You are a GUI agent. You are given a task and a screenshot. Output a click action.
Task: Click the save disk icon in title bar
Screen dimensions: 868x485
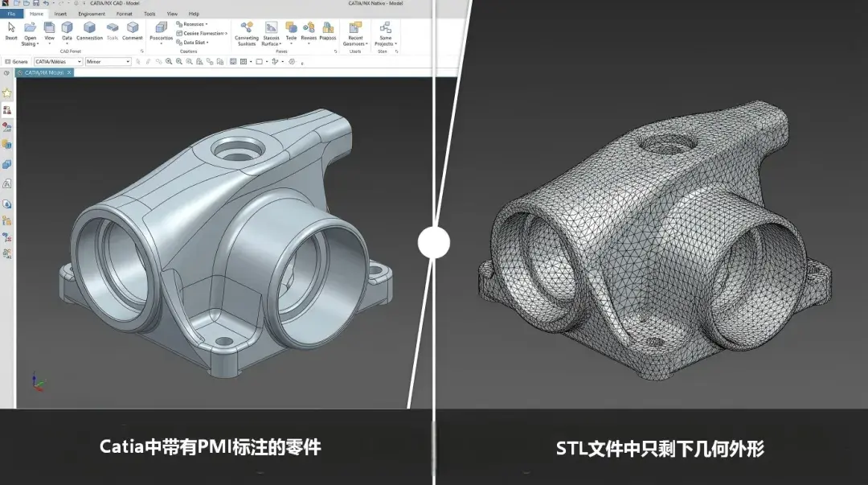[x=35, y=4]
